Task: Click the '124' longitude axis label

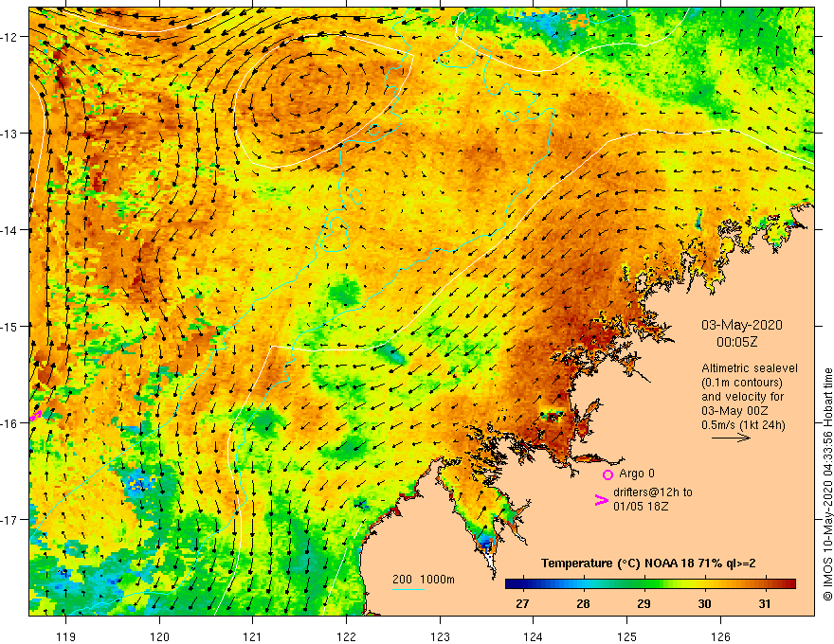Action: coord(534,636)
